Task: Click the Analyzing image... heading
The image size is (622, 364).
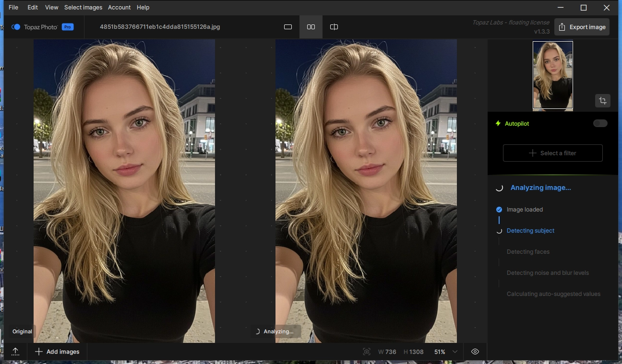Action: [540, 188]
